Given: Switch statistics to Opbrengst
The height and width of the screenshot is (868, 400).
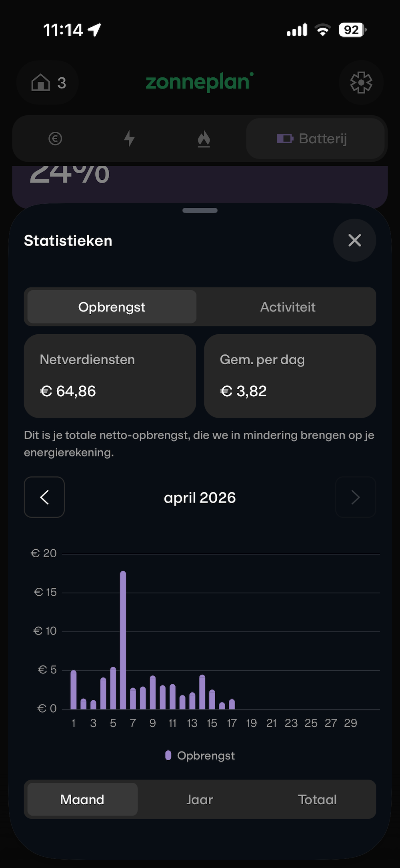Looking at the screenshot, I should [x=112, y=307].
